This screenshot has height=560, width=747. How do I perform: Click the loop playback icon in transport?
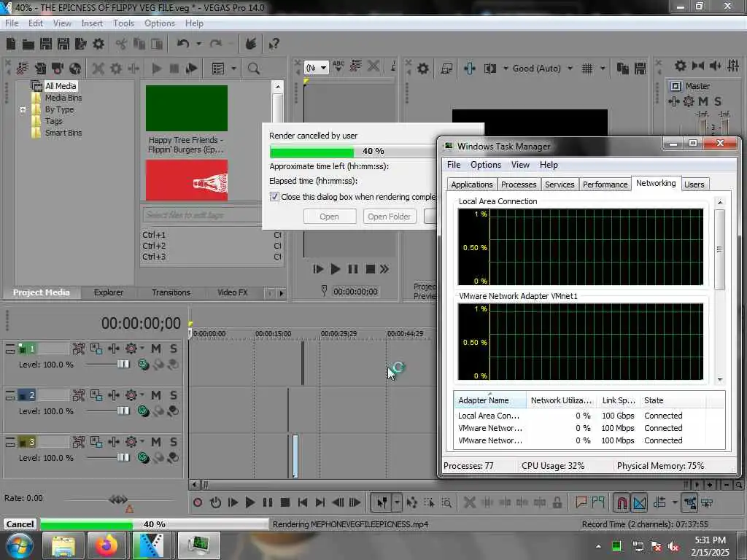click(x=215, y=502)
